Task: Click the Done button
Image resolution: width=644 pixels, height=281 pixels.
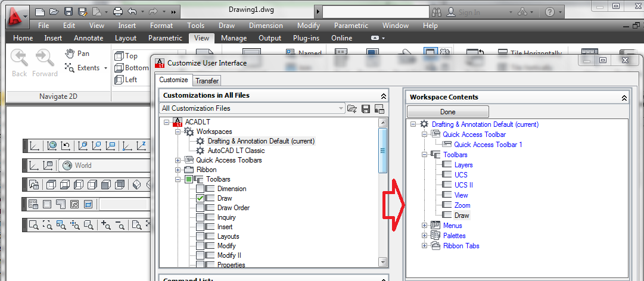Action: tap(447, 111)
